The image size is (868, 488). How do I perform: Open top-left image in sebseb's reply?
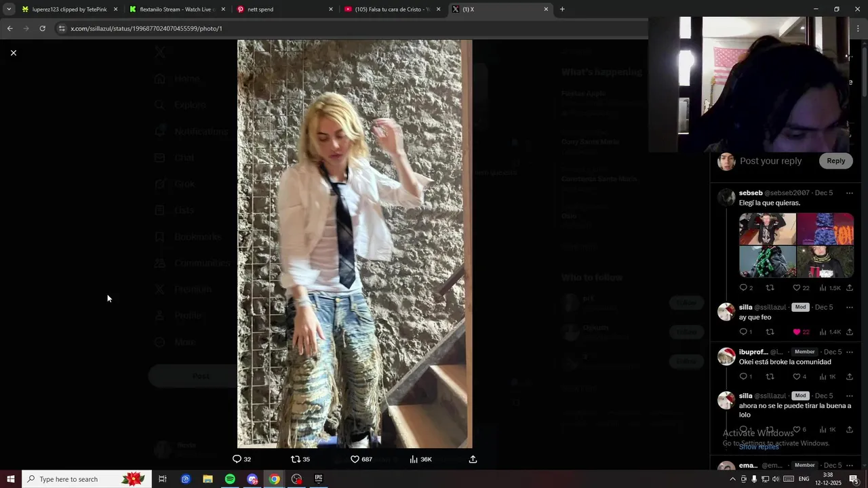pyautogui.click(x=767, y=229)
